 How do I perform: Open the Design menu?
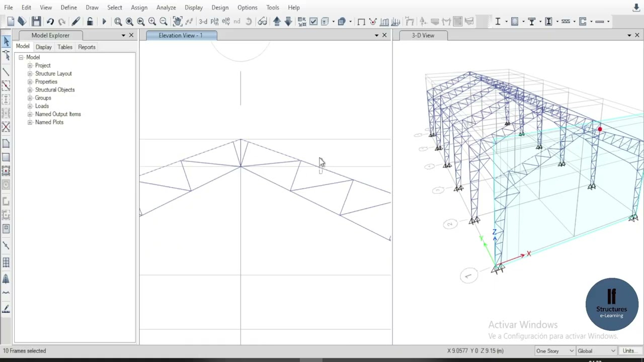point(220,8)
